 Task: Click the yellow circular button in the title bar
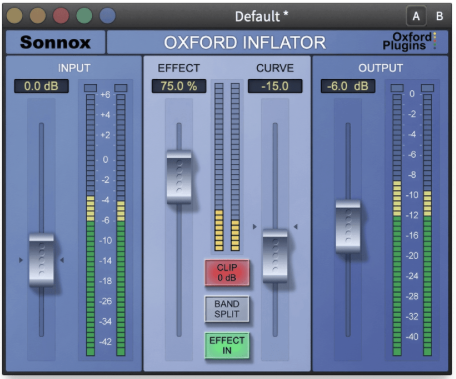coord(15,15)
